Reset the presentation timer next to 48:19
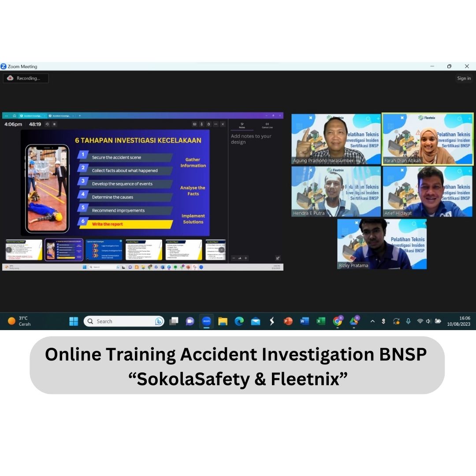Screen dimensions: 476x476 pos(47,124)
